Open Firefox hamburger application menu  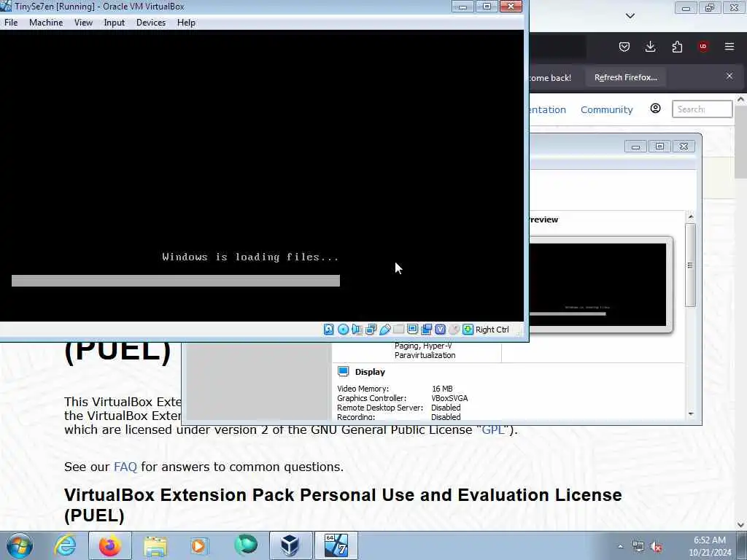(x=729, y=47)
